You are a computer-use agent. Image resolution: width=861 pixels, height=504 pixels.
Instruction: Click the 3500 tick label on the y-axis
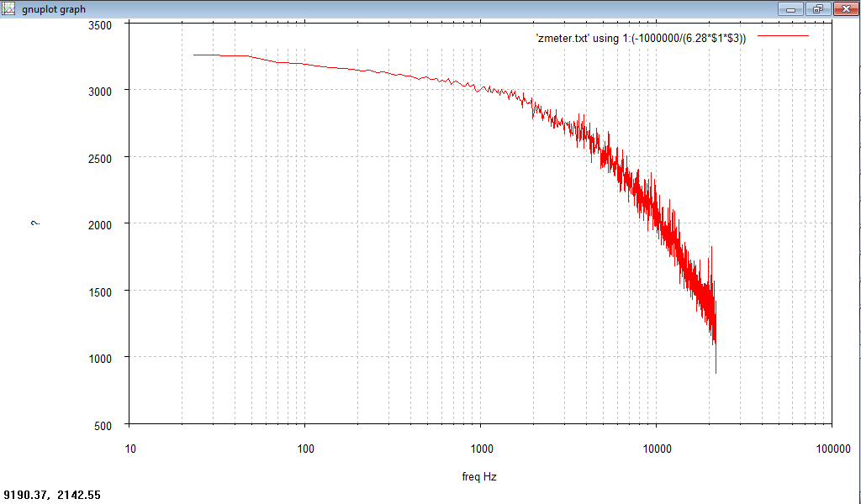tap(101, 25)
